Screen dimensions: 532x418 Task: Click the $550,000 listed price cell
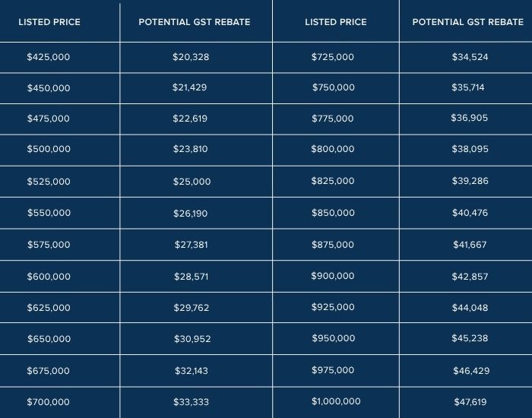49,214
